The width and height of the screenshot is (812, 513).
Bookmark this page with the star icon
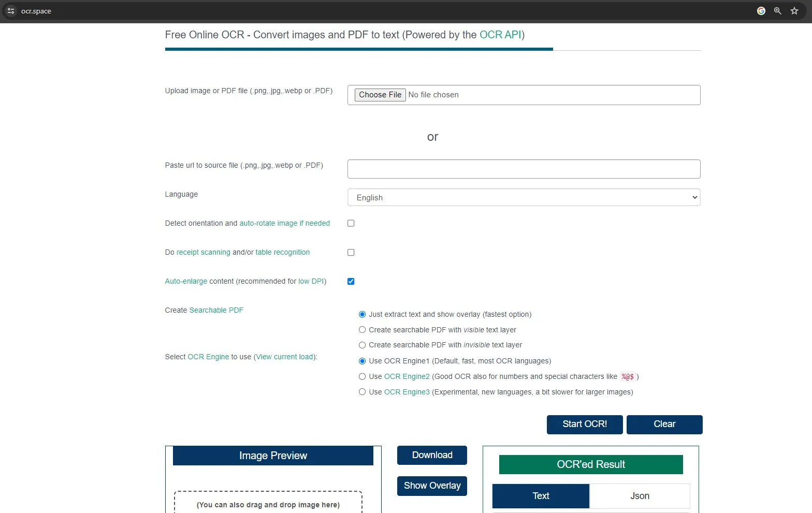pos(794,11)
